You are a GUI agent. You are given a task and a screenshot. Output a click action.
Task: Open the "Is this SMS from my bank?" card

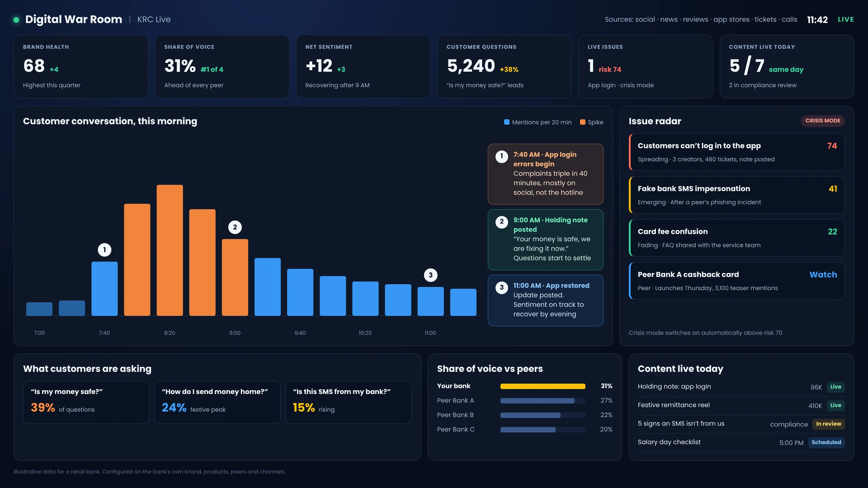348,402
